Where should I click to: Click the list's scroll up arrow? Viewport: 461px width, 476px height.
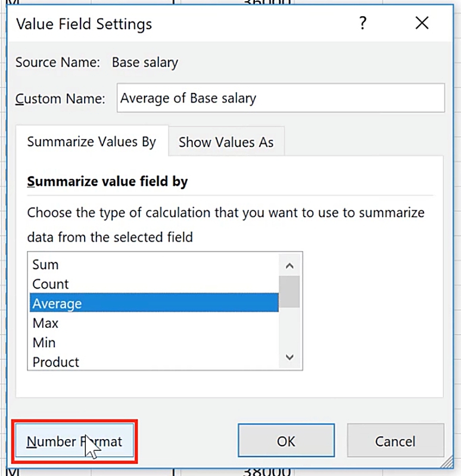tap(290, 266)
